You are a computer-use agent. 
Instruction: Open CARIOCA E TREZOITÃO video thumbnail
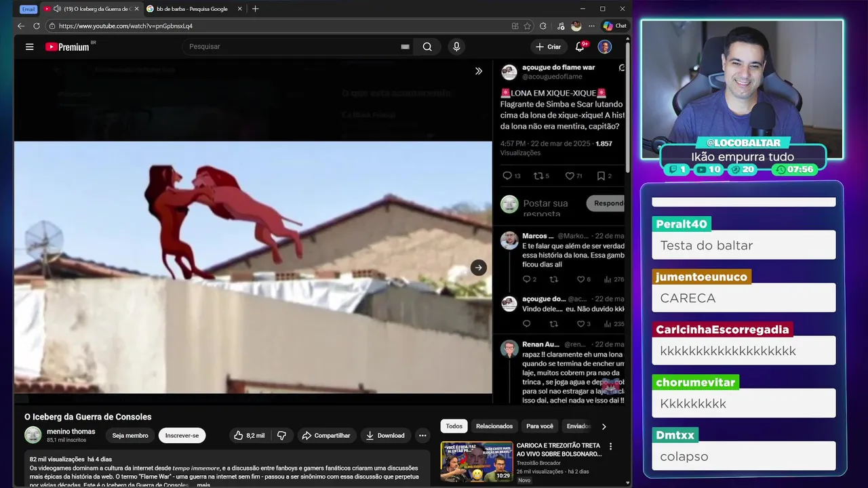click(477, 462)
